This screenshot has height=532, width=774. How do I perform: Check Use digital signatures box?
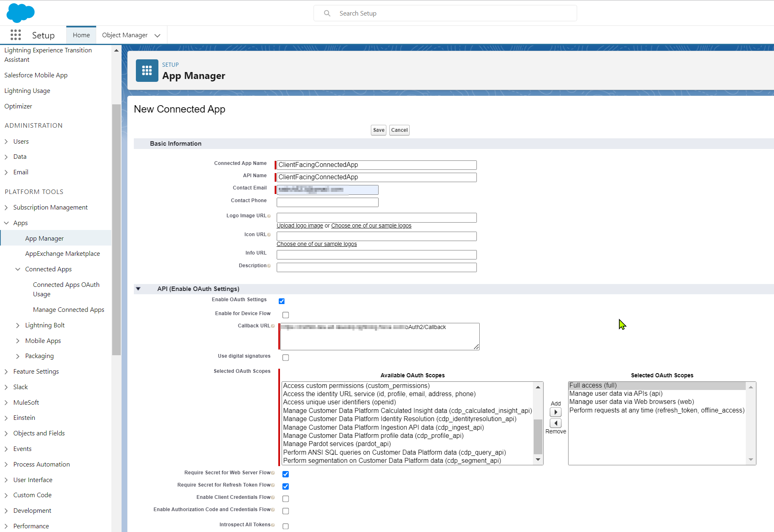pos(286,358)
